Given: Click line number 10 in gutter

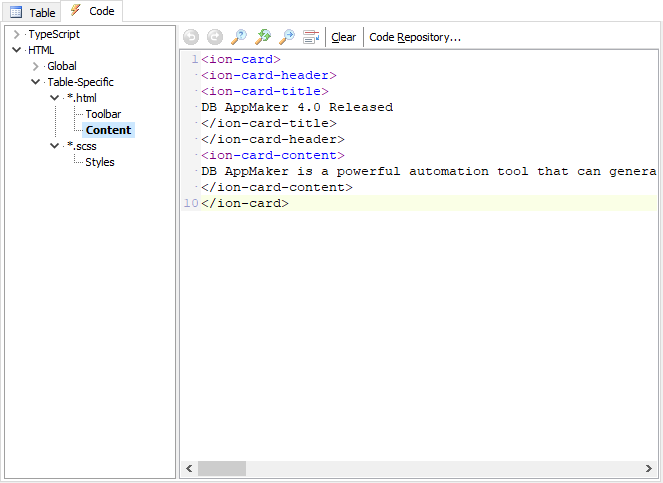Looking at the screenshot, I should [191, 203].
